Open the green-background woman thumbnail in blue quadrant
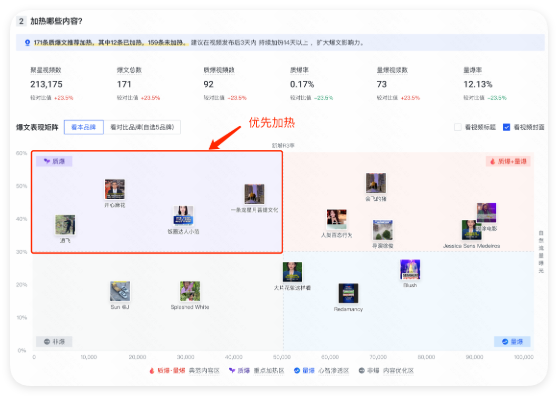 click(293, 272)
